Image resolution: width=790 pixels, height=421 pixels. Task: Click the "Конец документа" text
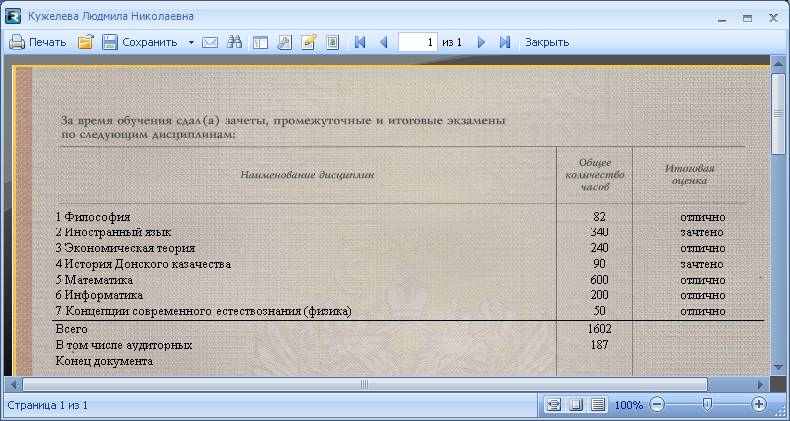[x=104, y=361]
